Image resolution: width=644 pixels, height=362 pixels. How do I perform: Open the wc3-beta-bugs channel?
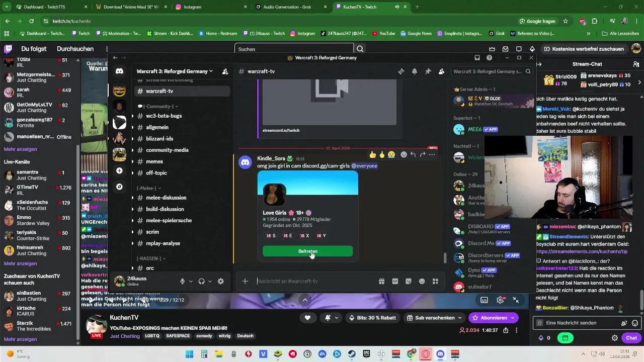(x=164, y=116)
